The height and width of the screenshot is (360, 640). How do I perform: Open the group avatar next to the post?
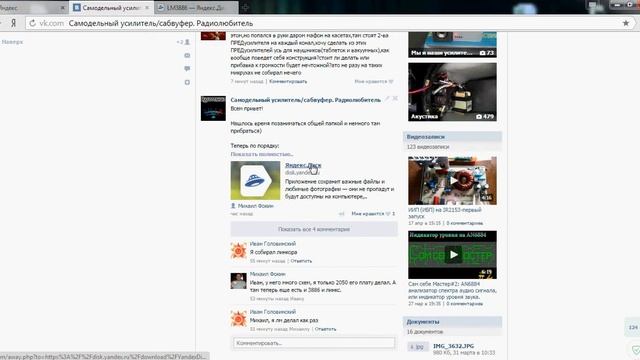tap(213, 108)
